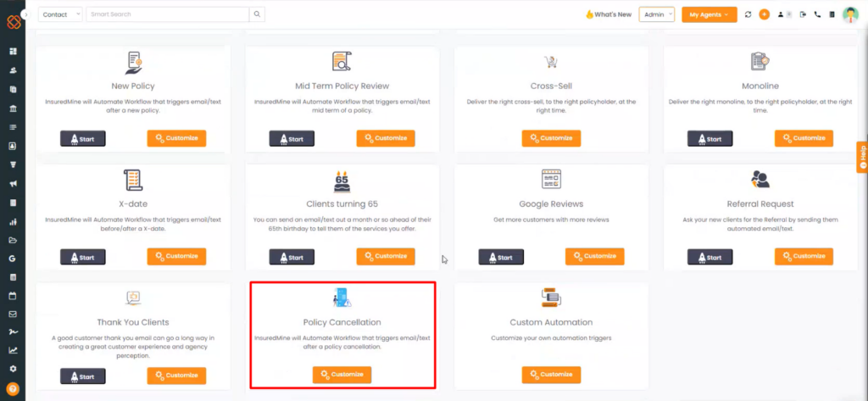Customize the X-date automation

point(176,256)
